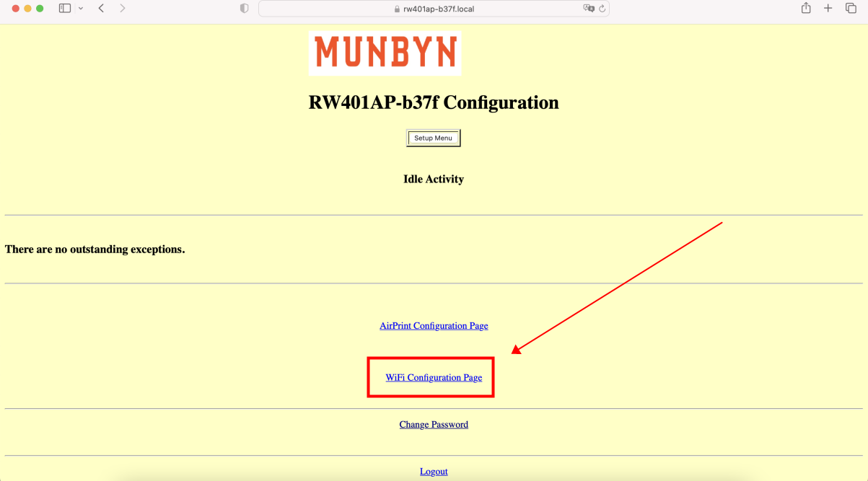Viewport: 868px width, 481px height.
Task: Open the privacy shield report
Action: (x=244, y=9)
